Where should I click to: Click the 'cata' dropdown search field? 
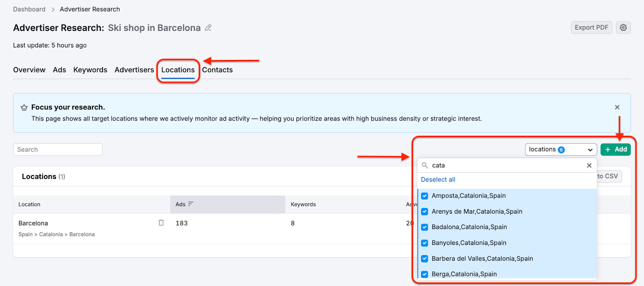tap(507, 165)
